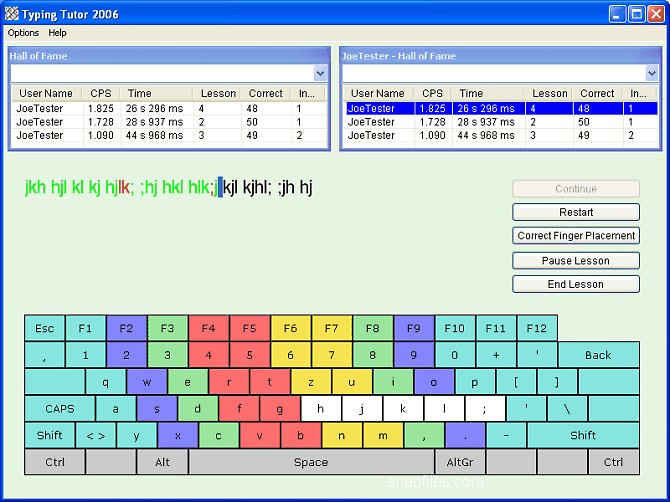This screenshot has width=670, height=502.
Task: Click the w key
Action: [147, 382]
